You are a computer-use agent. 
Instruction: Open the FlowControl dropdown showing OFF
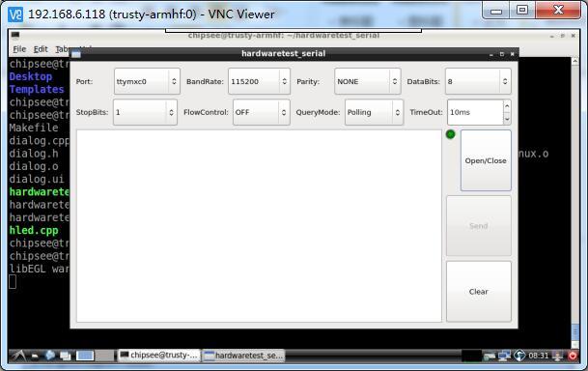pos(261,112)
